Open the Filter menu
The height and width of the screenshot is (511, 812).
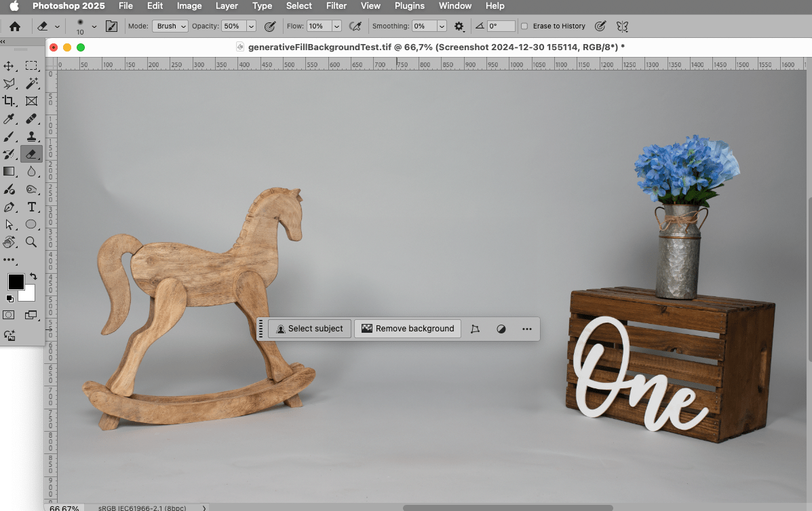[336, 6]
